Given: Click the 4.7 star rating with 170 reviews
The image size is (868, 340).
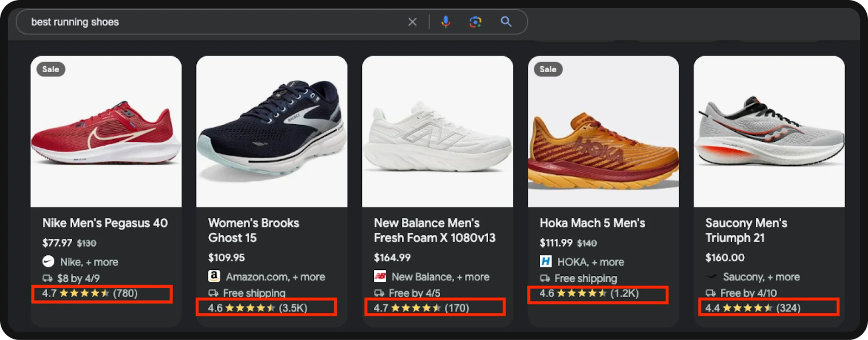Looking at the screenshot, I should (x=422, y=308).
